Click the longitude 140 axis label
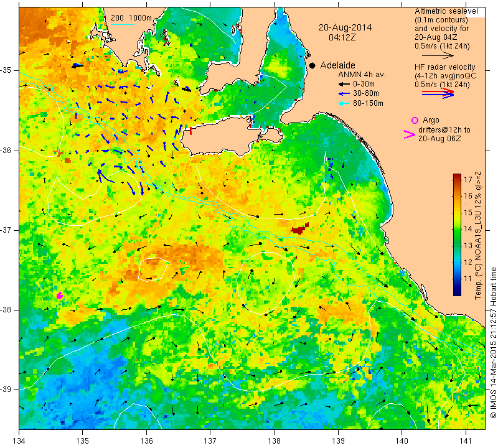The height and width of the screenshot is (448, 498). 402,441
